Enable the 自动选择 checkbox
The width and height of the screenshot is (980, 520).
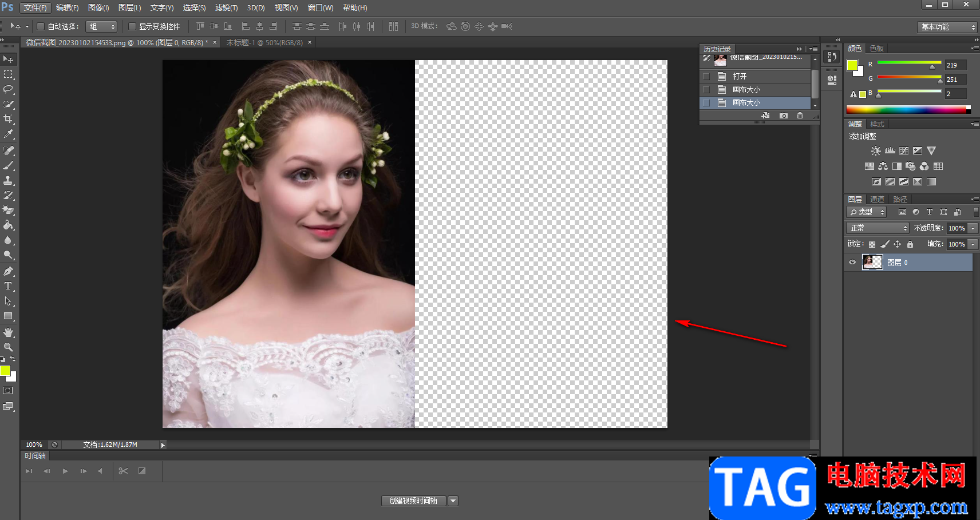coord(41,26)
